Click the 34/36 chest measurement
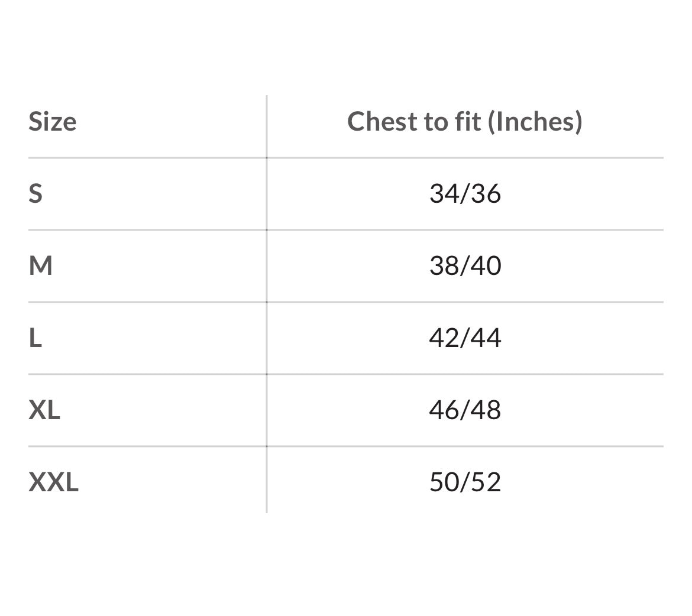Image resolution: width=692 pixels, height=616 pixels. pyautogui.click(x=465, y=193)
